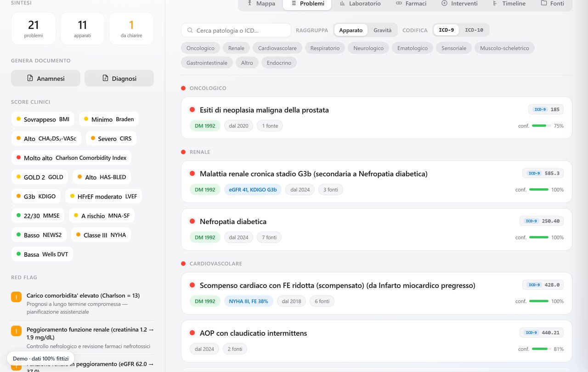Open 'Malattia renale cronica stadio G3b' problem
The height and width of the screenshot is (372, 588).
click(377, 181)
